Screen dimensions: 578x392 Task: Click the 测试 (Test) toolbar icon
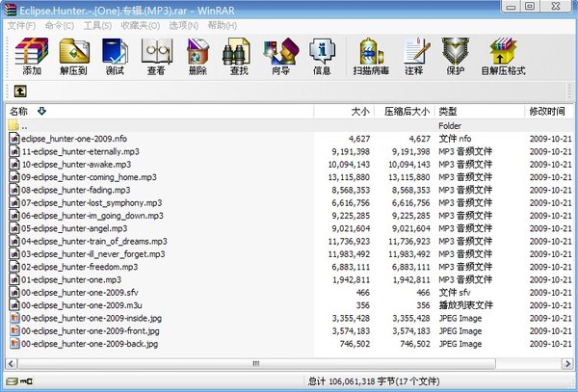click(115, 51)
